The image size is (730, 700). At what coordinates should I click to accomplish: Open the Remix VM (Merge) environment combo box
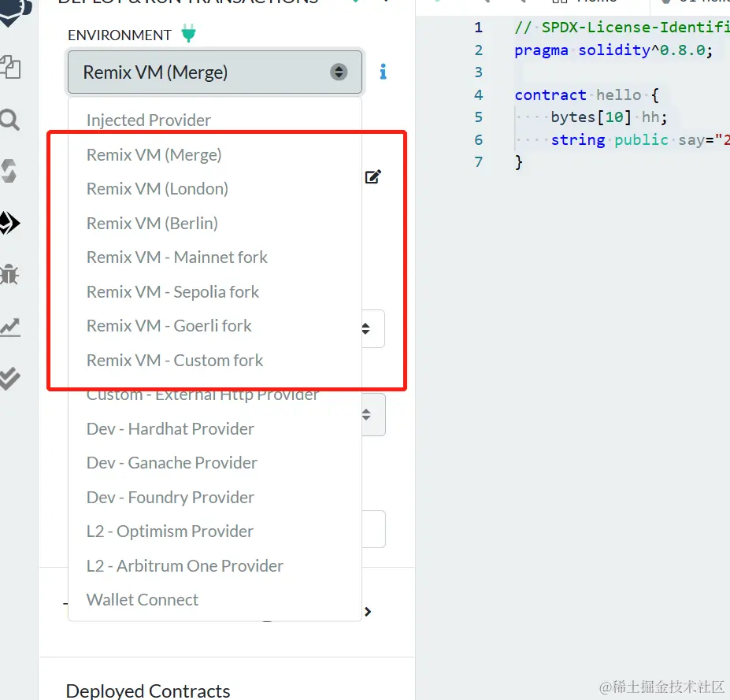tap(215, 72)
